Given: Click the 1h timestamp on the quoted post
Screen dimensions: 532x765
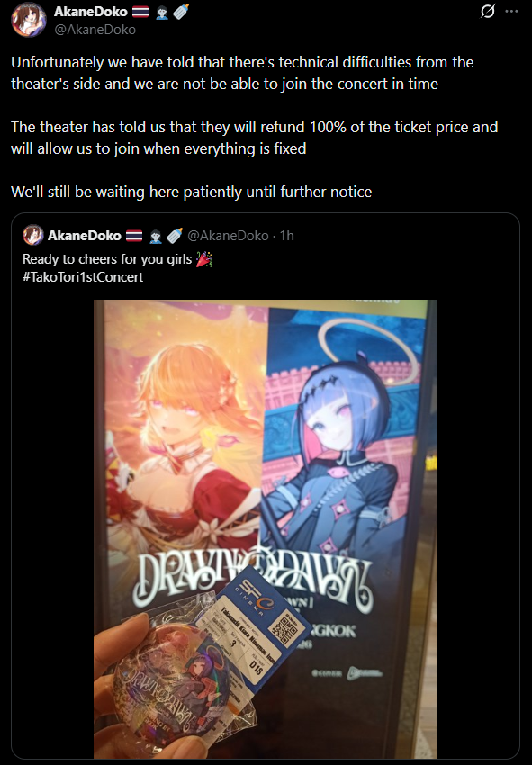Looking at the screenshot, I should click(x=287, y=236).
